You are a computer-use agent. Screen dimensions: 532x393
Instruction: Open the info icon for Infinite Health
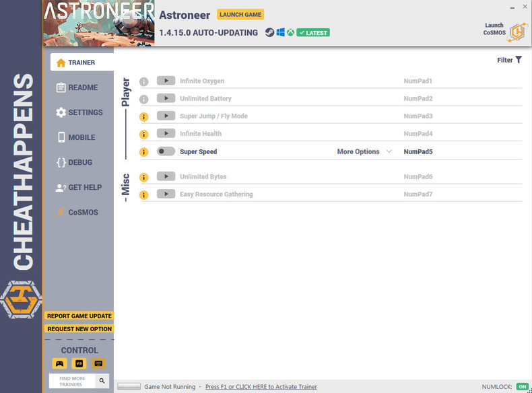click(x=144, y=135)
